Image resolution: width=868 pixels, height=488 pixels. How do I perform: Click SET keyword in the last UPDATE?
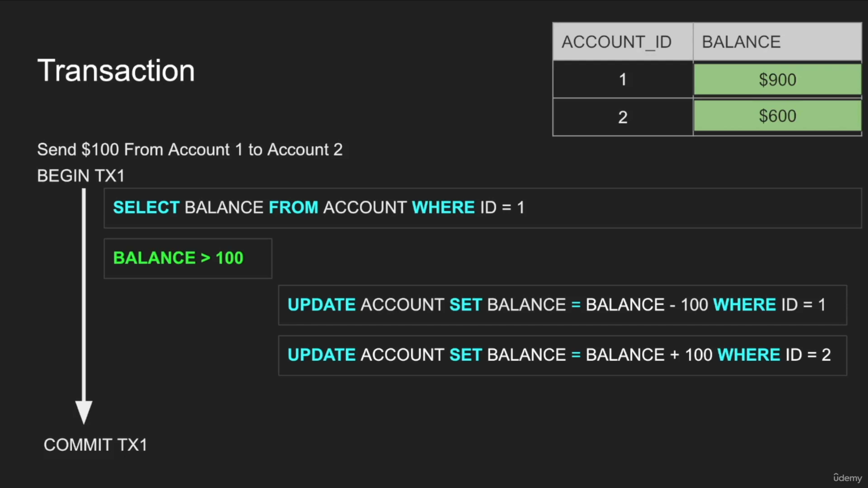[465, 355]
